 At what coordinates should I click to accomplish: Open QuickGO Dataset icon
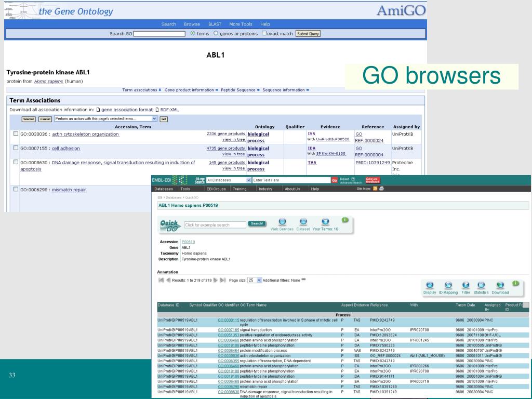[303, 222]
